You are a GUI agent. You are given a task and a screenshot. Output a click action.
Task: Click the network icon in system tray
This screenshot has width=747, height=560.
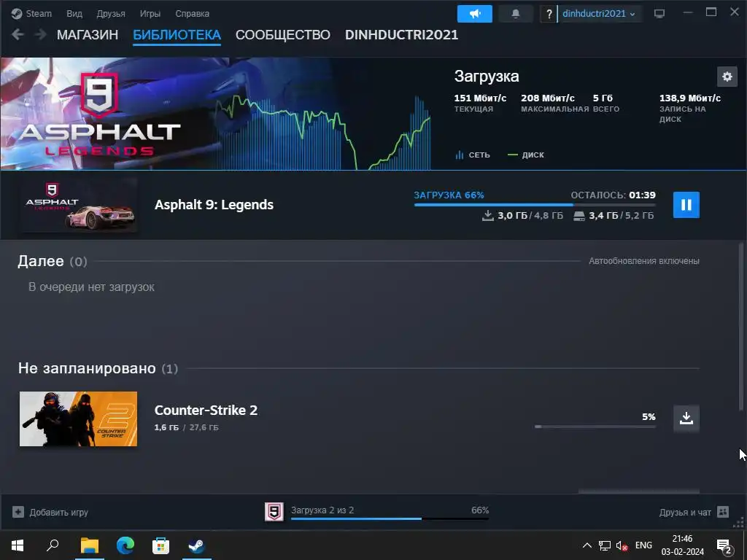coord(605,545)
